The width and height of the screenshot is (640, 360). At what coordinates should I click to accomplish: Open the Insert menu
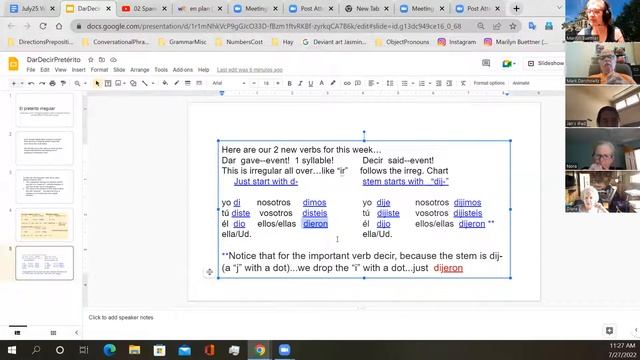78,70
